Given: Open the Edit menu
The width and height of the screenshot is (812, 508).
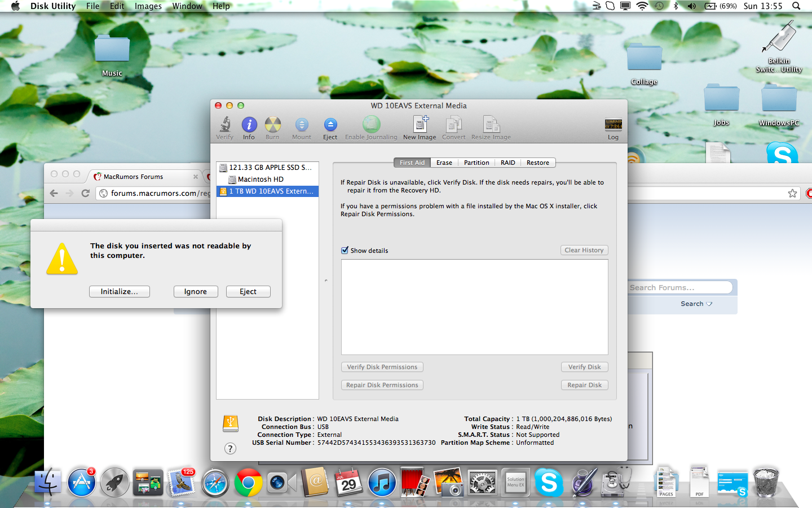Looking at the screenshot, I should (x=117, y=6).
